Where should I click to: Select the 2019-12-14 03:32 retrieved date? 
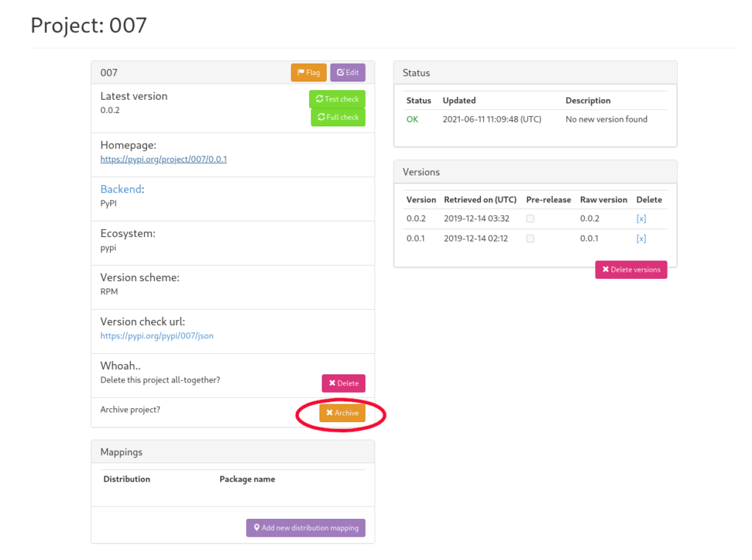[477, 219]
